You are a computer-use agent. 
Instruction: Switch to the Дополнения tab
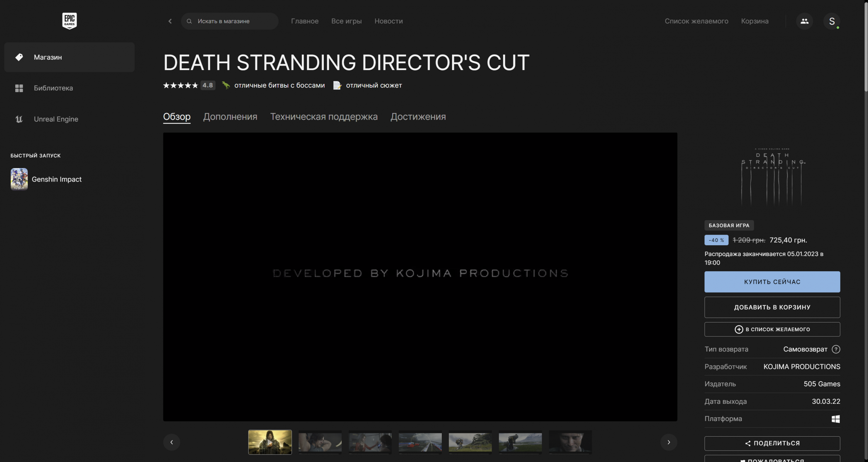(x=230, y=117)
